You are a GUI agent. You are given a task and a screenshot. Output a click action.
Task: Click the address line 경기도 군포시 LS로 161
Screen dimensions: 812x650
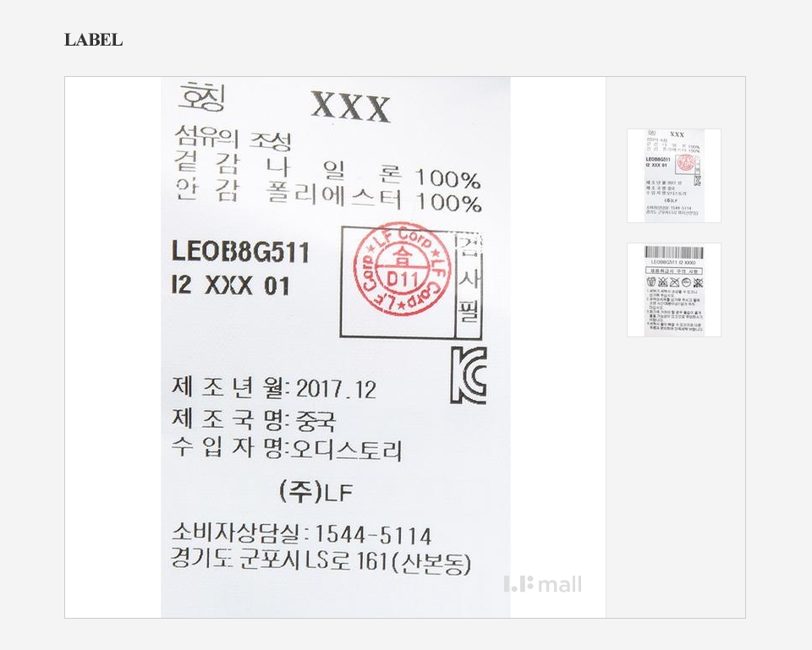[321, 562]
